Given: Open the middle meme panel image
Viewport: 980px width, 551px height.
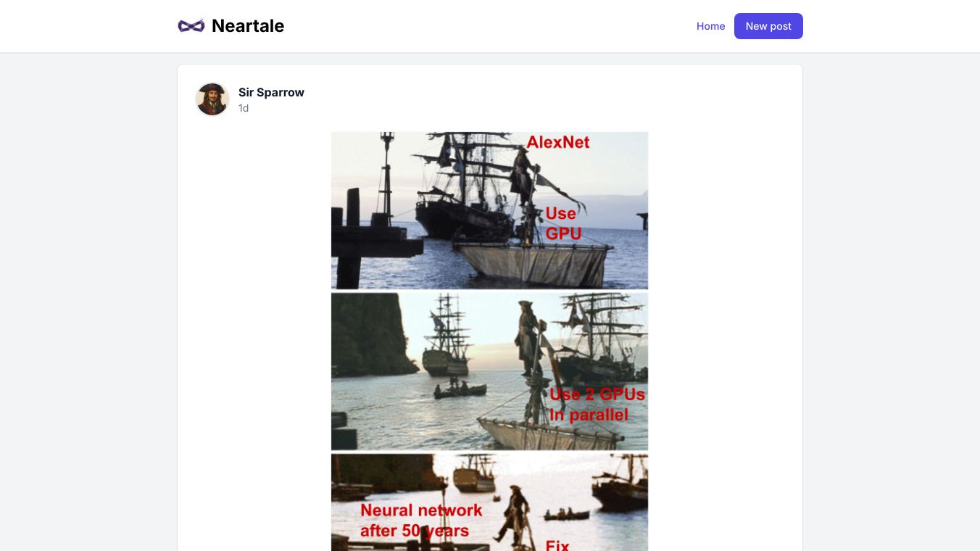Looking at the screenshot, I should coord(489,371).
